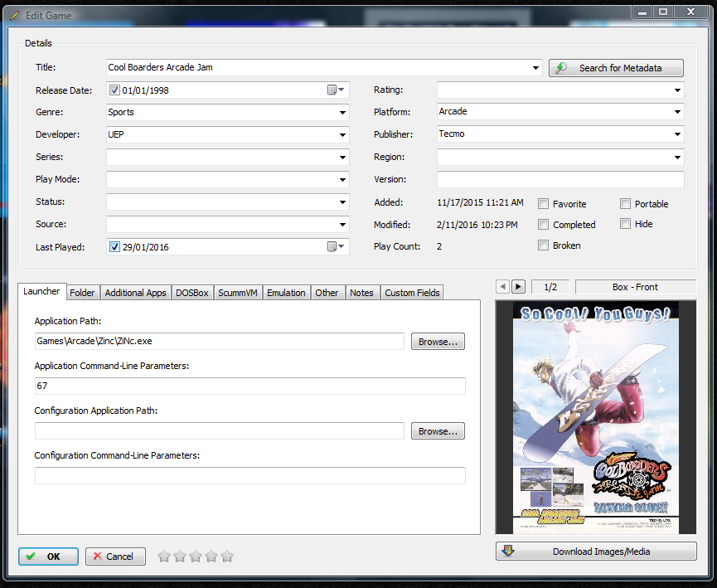Rate the game three stars
The width and height of the screenshot is (717, 588).
(196, 556)
